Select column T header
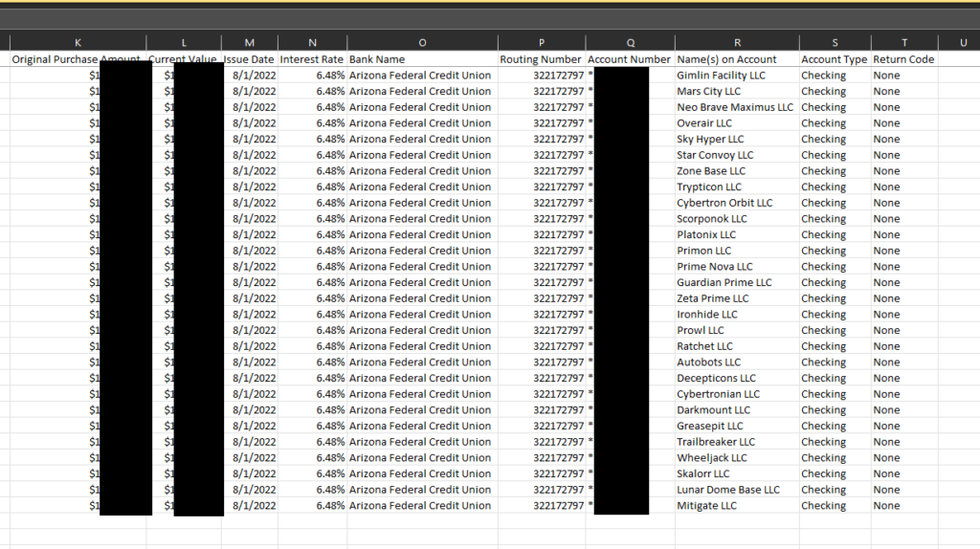Screen dimensions: 980x549 (x=903, y=42)
